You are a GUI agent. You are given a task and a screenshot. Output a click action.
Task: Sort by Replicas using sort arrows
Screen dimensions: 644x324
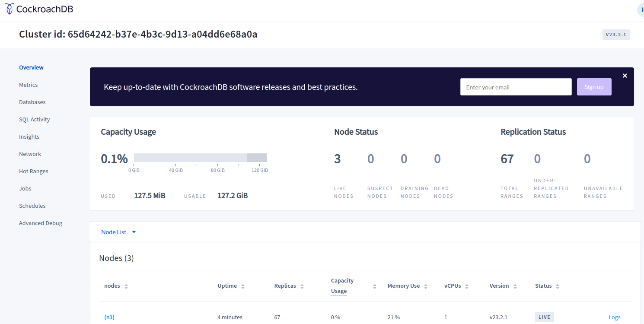coord(302,286)
